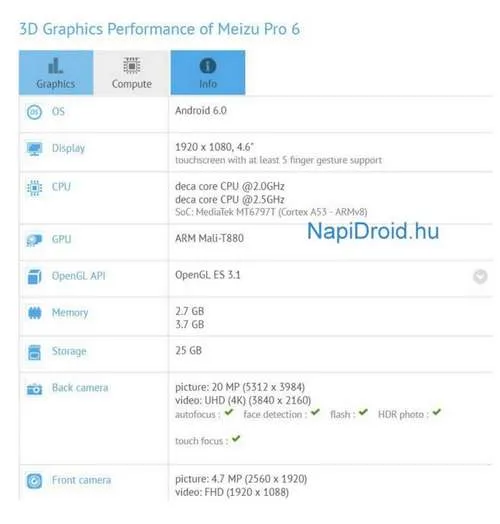Expand the OpenGL ES 3.1 details chevron

[x=480, y=276]
